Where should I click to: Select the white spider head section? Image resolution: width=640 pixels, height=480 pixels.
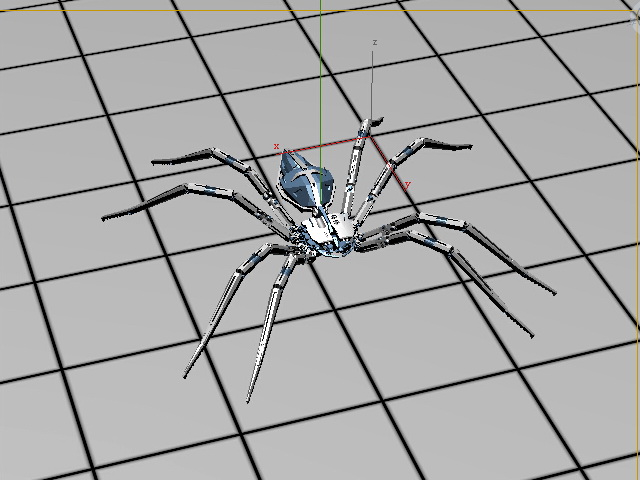tap(331, 231)
